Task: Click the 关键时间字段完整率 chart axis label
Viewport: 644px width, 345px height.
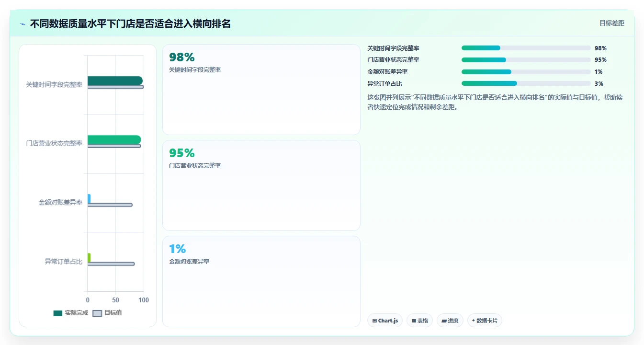Action: 54,84
